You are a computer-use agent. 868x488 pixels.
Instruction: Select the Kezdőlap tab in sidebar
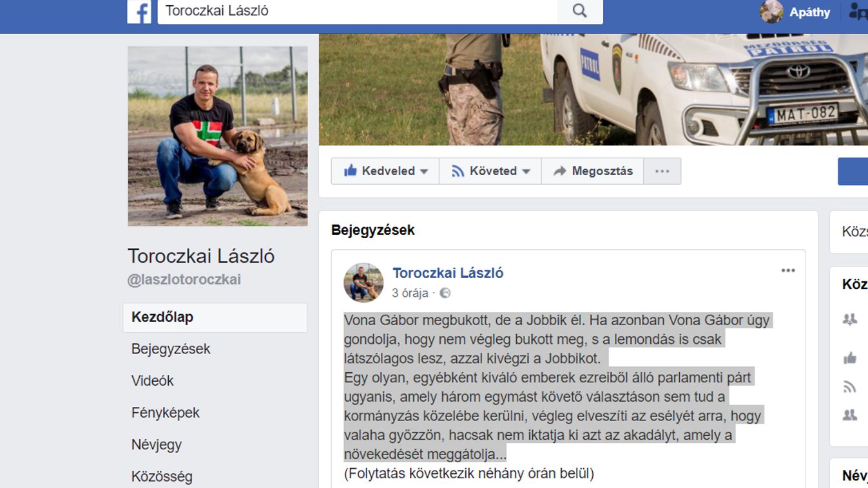[x=215, y=317]
